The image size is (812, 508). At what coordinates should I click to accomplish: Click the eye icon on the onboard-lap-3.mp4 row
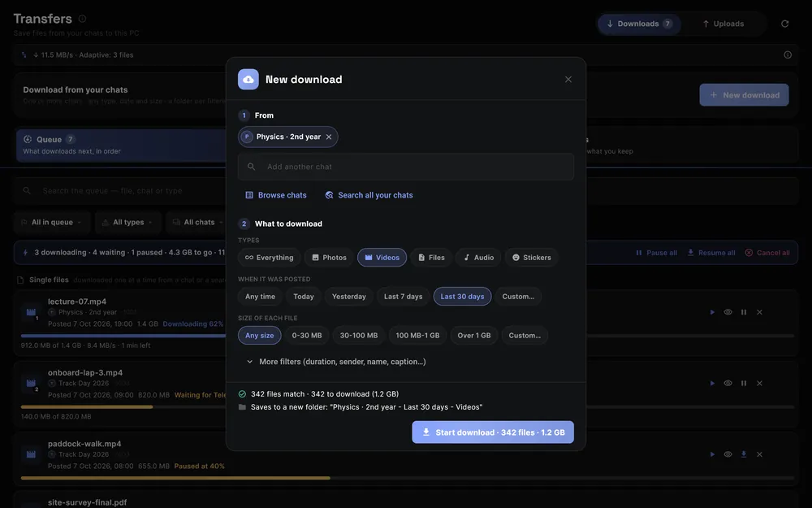point(728,383)
